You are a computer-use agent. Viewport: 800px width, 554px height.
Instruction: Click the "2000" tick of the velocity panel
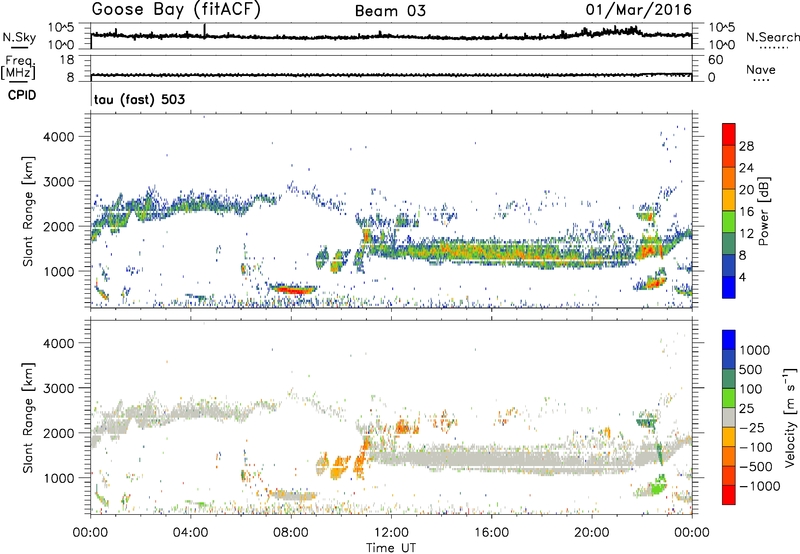(58, 433)
